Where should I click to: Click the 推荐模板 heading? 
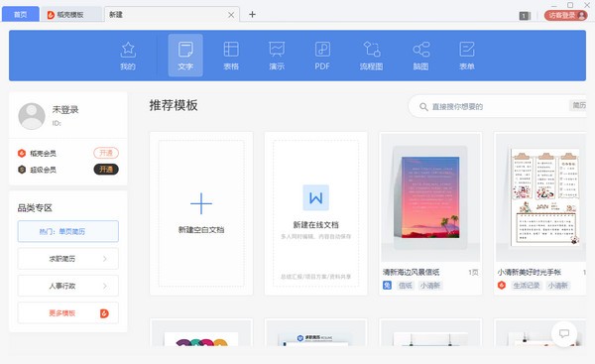[x=174, y=105]
